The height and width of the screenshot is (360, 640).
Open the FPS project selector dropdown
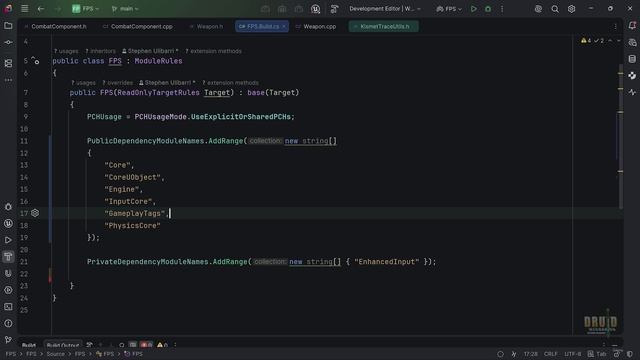pyautogui.click(x=85, y=9)
